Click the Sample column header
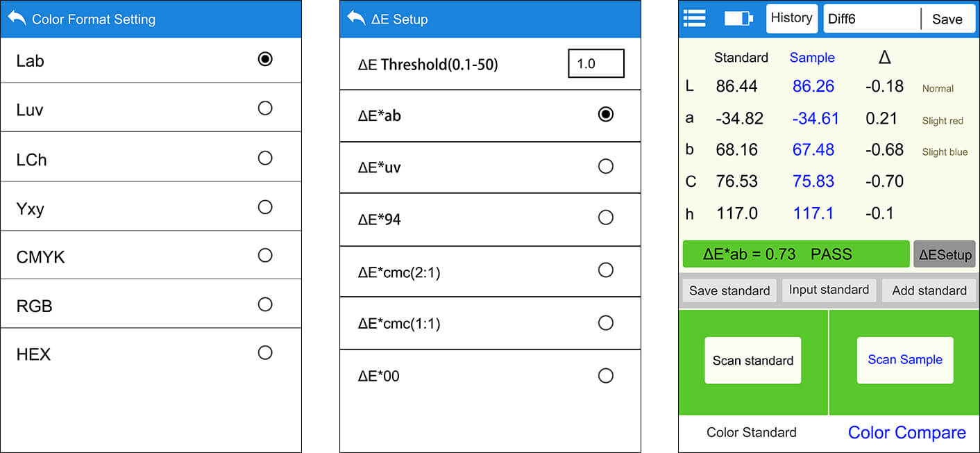This screenshot has height=453, width=980. click(812, 58)
